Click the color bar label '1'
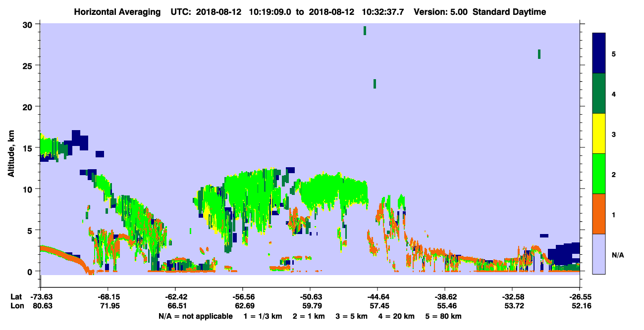The image size is (644, 330). (614, 214)
